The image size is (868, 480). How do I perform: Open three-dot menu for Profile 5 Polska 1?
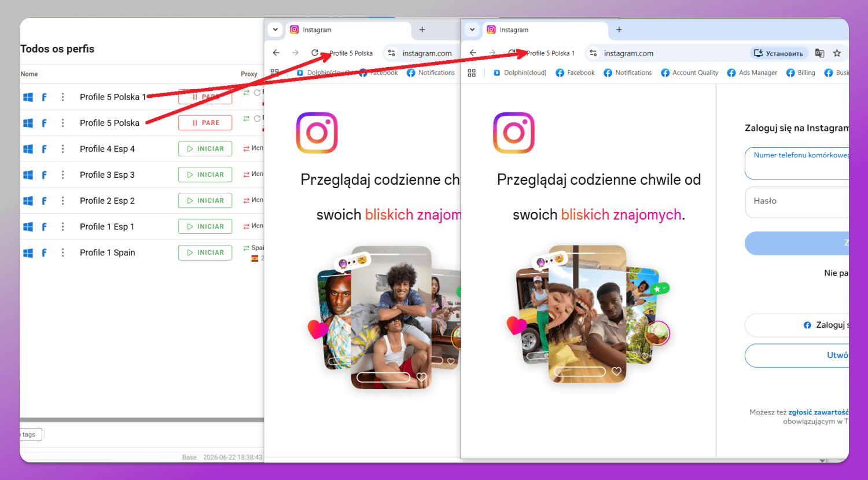(x=63, y=97)
